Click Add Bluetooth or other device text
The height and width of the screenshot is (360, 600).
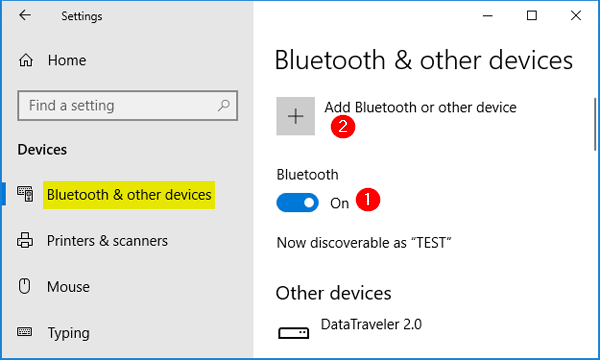[x=420, y=108]
